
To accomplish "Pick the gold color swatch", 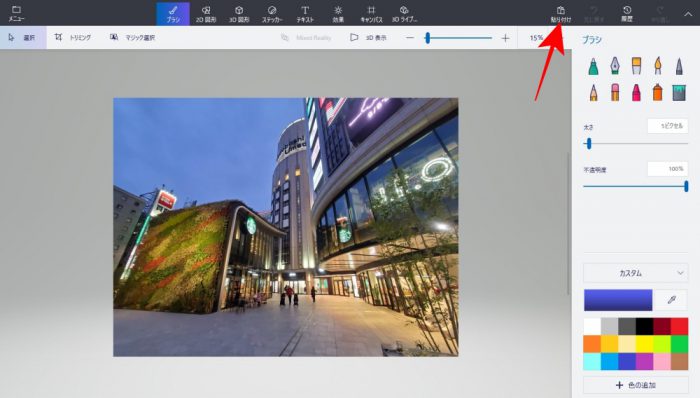I will [610, 344].
